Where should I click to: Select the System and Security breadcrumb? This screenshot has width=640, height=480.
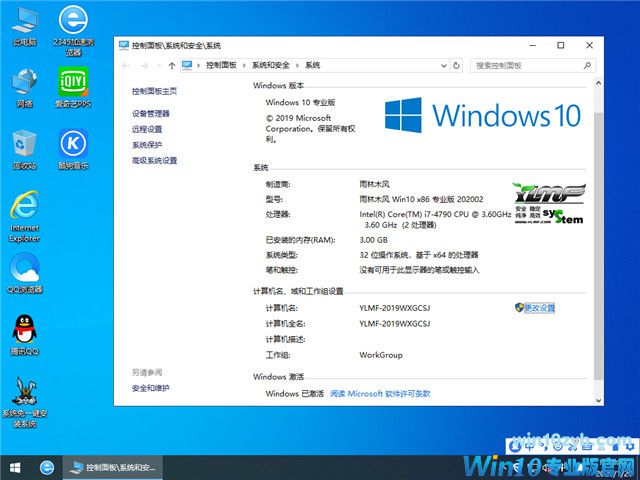(271, 65)
